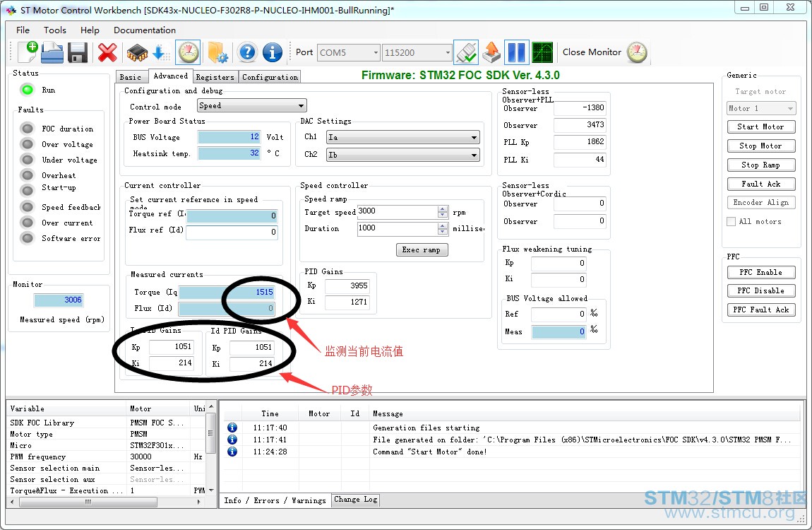
Task: Click the Over voltage fault indicator
Action: pos(28,144)
